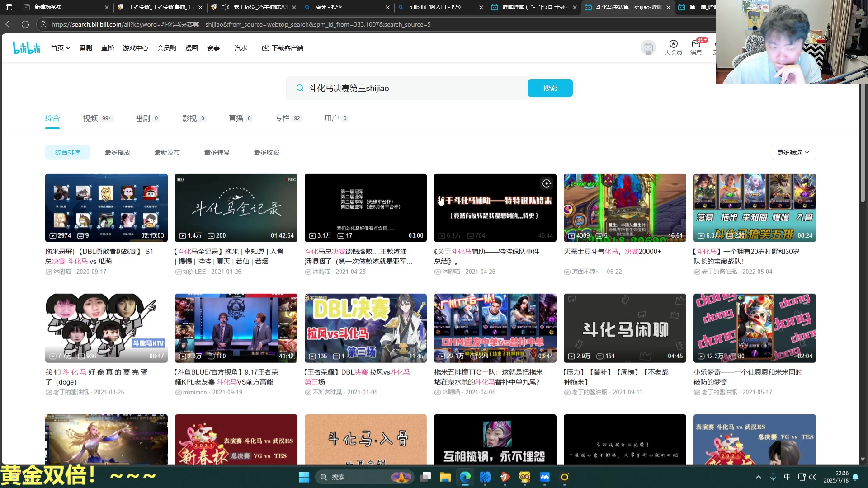Switch to 专栏 92 results tab
Screen dimensions: 868x488
[x=288, y=118]
